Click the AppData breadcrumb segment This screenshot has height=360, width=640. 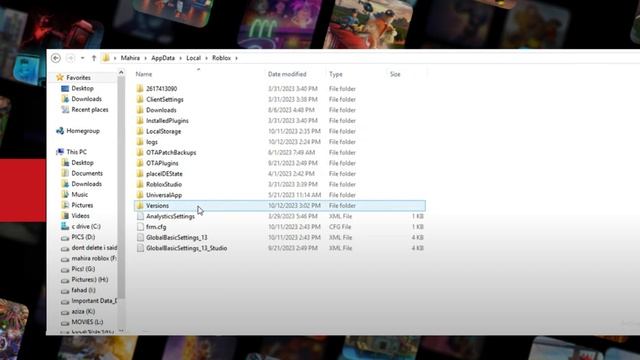coord(163,58)
